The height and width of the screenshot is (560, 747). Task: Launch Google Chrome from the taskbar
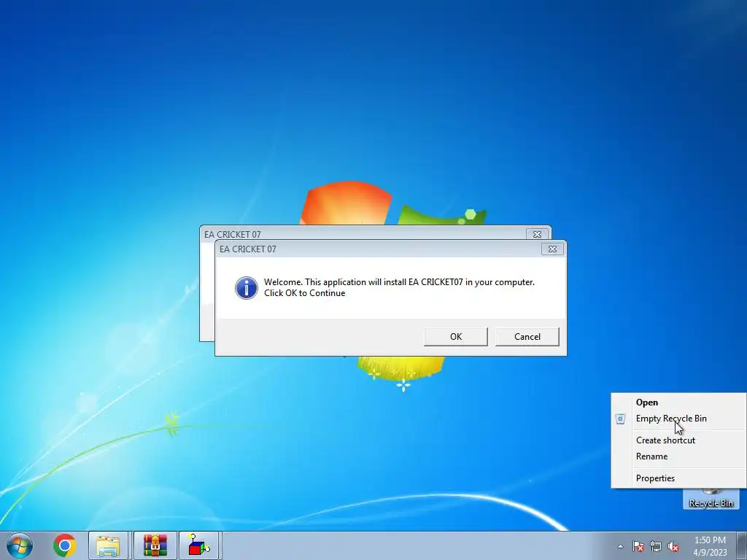click(65, 545)
